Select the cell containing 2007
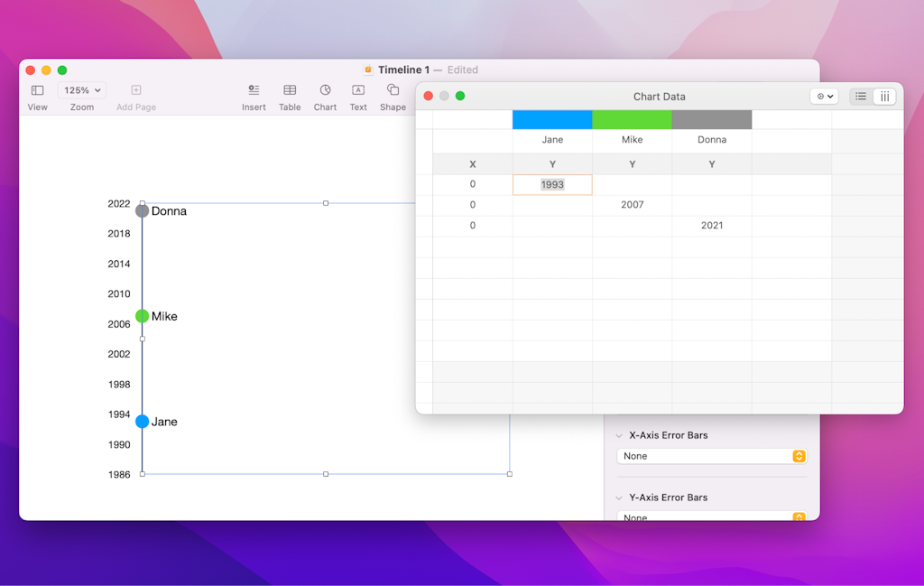Viewport: 924px width, 586px height. (x=632, y=204)
